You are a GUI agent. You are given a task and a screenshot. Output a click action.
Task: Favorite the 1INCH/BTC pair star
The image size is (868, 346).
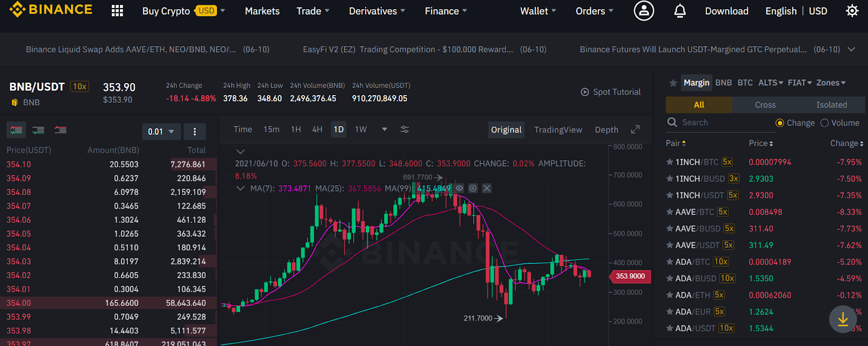(x=670, y=162)
